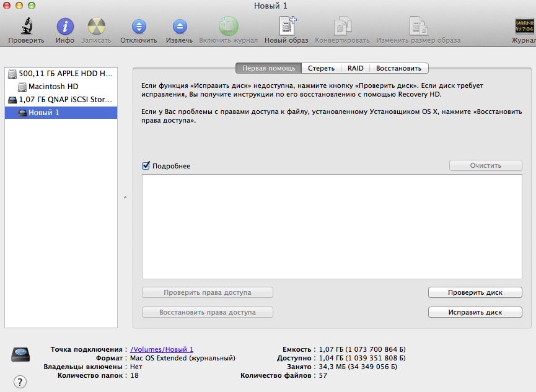The width and height of the screenshot is (536, 392).
Task: Switch to the Восстановить tab
Action: click(398, 68)
